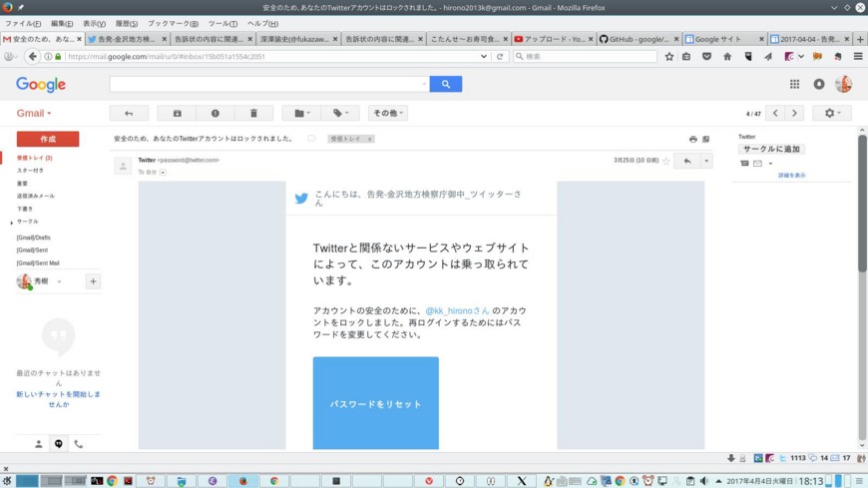Open the @kk_hironoさん link
Screen dimensions: 868x488
pos(457,310)
